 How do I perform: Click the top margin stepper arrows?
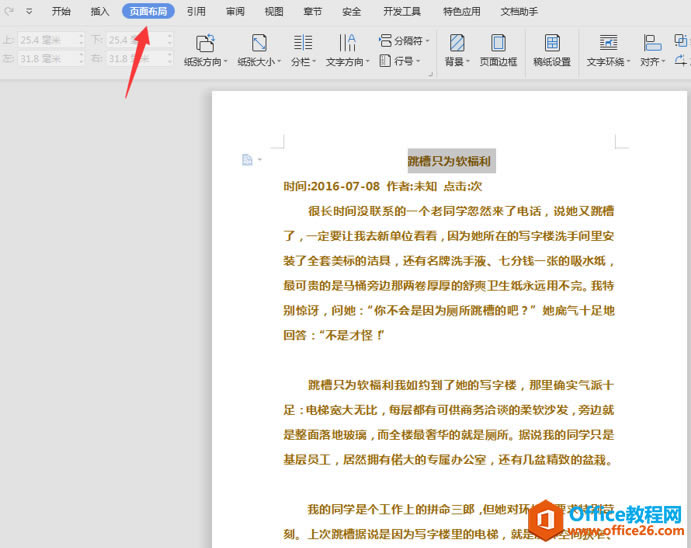(x=81, y=40)
